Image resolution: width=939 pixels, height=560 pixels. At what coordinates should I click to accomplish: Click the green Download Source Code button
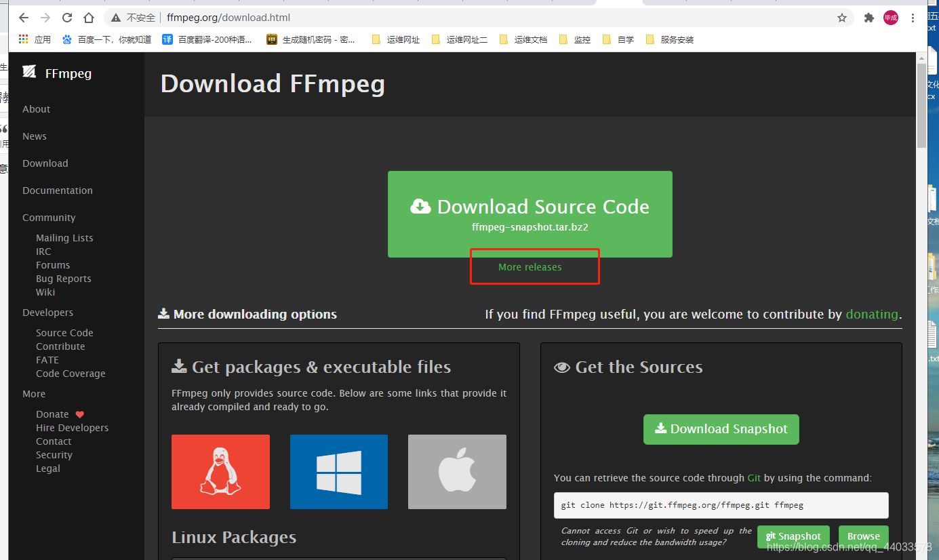[530, 214]
